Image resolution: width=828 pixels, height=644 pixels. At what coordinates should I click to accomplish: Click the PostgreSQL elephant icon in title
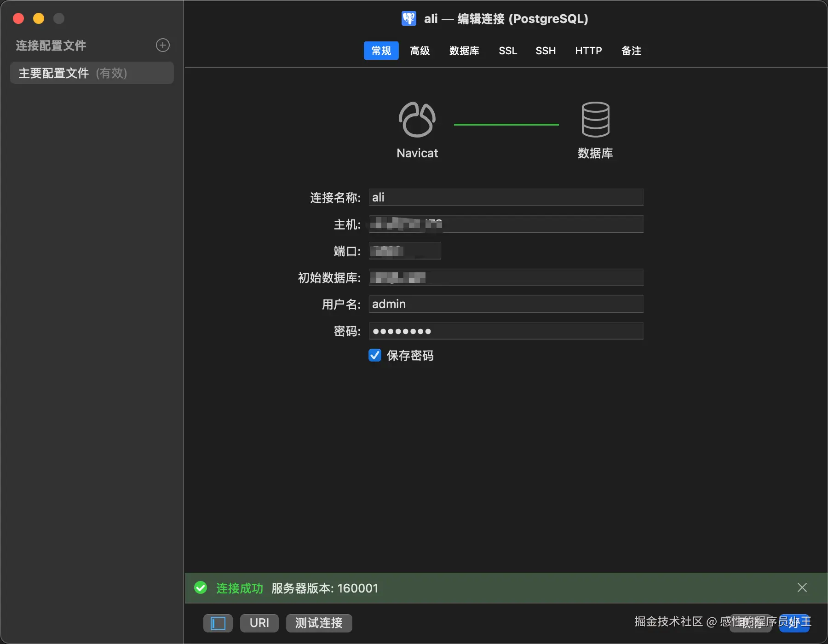pyautogui.click(x=409, y=18)
